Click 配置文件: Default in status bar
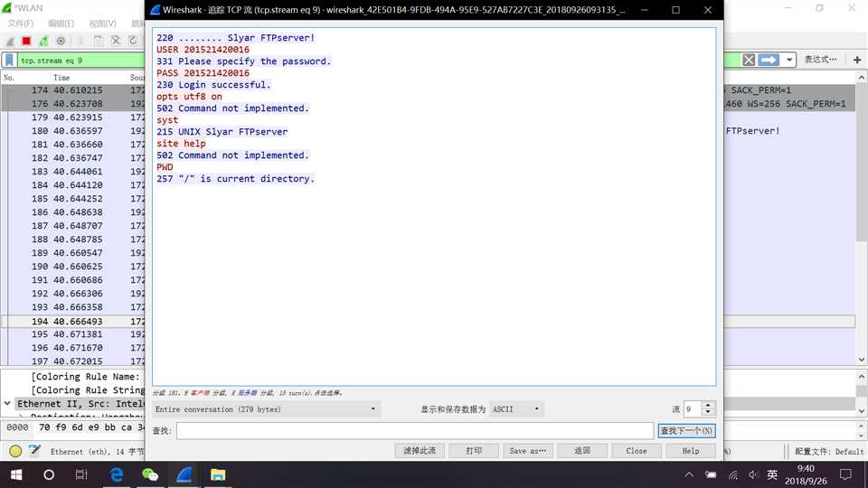Viewport: 868px width, 488px height. (x=829, y=452)
